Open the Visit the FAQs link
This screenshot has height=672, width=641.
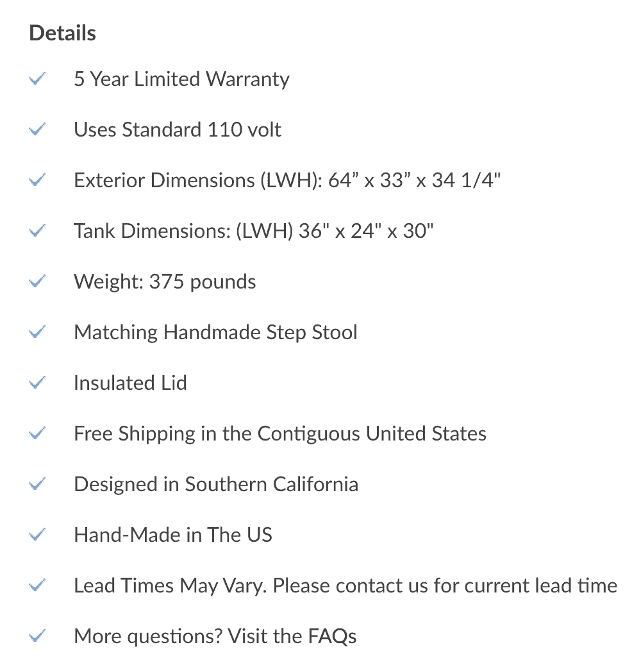(x=292, y=636)
